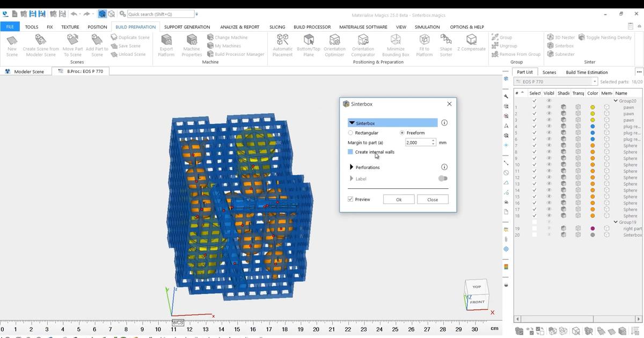Screen dimensions: 644x338
Task: Start the 3D Nester tool
Action: tap(551, 38)
